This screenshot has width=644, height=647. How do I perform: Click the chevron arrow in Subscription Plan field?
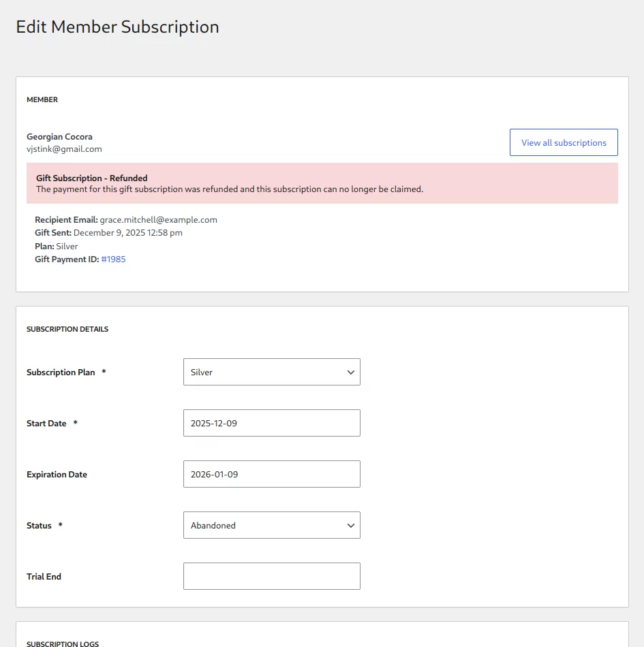350,373
